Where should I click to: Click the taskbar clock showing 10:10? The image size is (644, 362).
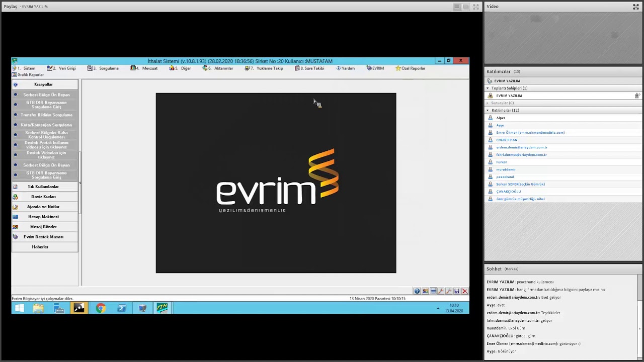pos(454,308)
